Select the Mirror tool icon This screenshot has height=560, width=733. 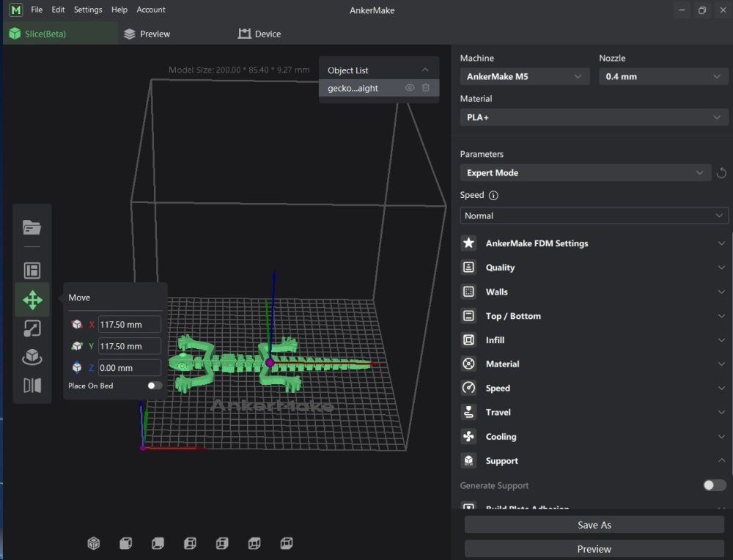(32, 385)
